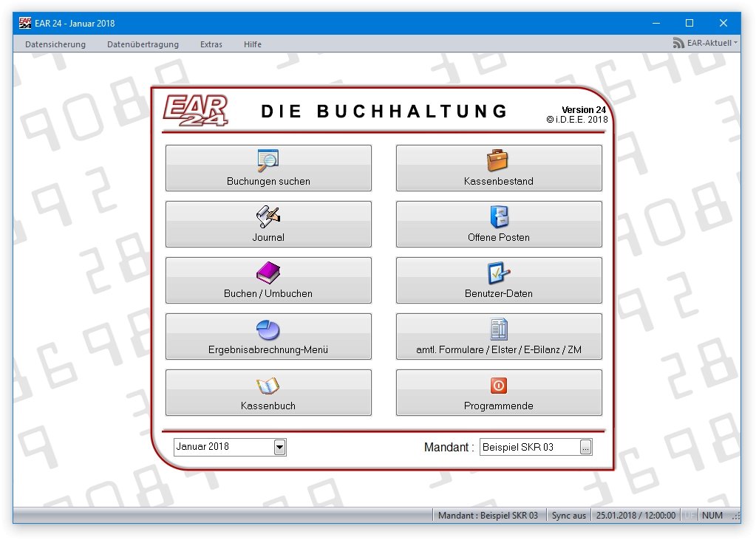Click the EAR app icon in the title bar
756x540 pixels.
pos(25,23)
